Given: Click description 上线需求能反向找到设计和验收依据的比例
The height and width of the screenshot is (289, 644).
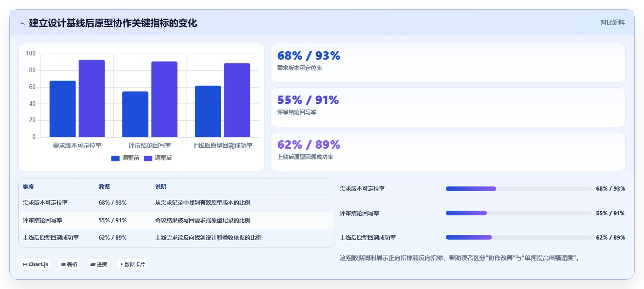Looking at the screenshot, I should [x=208, y=237].
